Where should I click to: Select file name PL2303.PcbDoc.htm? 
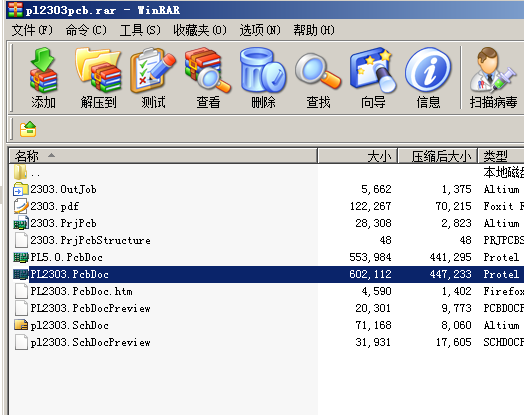(x=82, y=291)
